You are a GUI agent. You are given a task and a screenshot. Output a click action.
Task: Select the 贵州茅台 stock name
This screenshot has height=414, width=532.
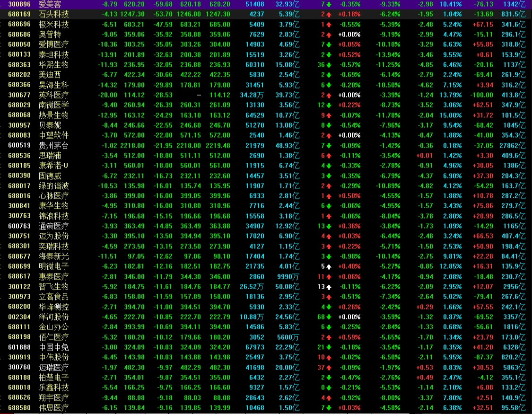coord(53,146)
